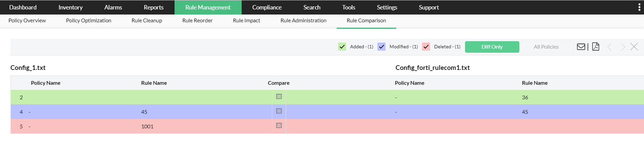
Task: Show All Policies
Action: [x=546, y=47]
